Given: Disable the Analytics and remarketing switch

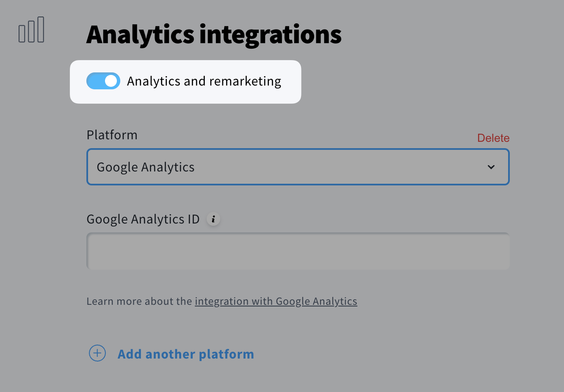Looking at the screenshot, I should click(103, 81).
